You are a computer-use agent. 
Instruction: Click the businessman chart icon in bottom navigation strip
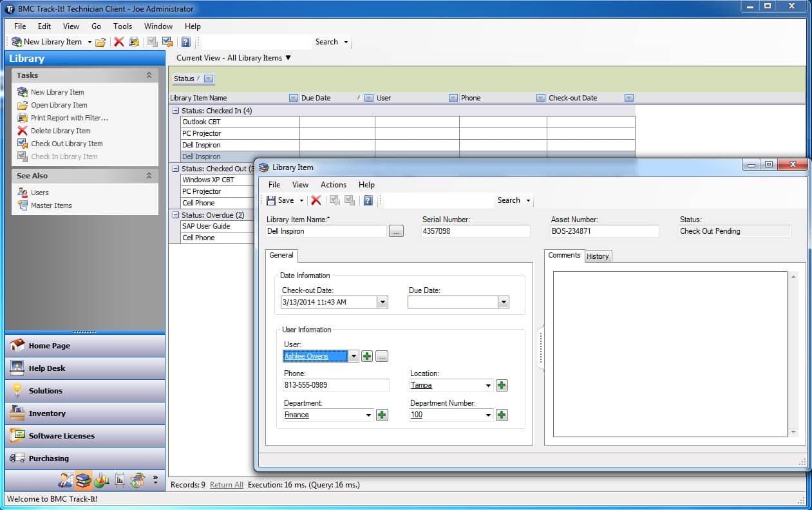(66, 480)
